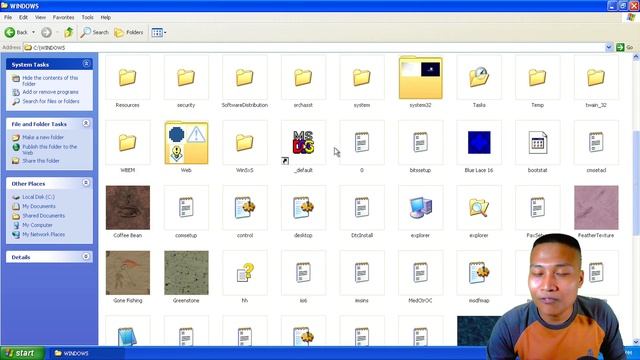Viewport: 640px width, 360px height.
Task: Select the Coffee Bean image
Action: 127,208
